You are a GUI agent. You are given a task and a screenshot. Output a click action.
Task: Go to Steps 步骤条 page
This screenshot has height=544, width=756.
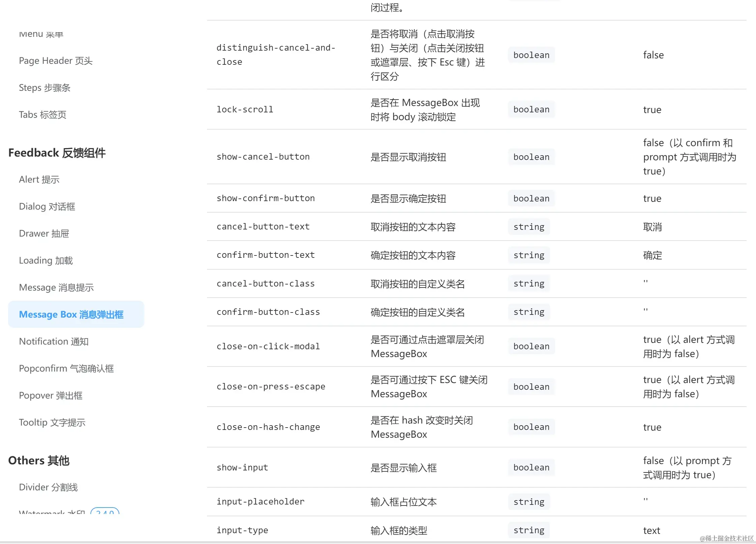pos(45,88)
